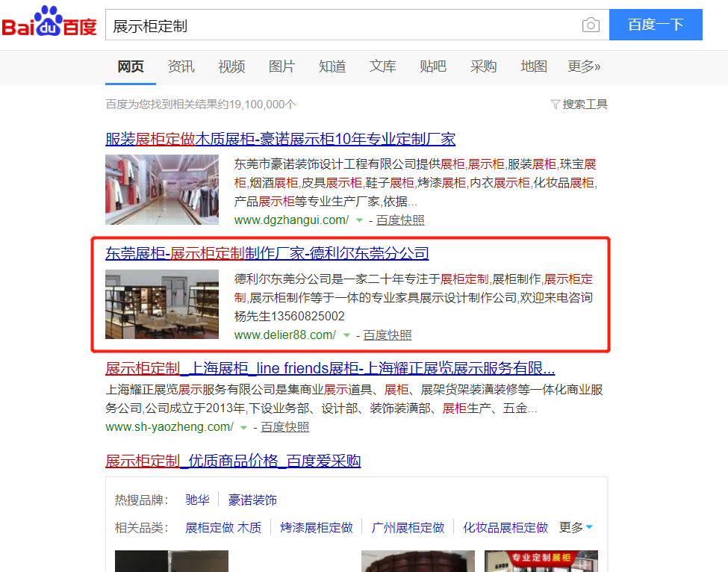Open the 豪诺展示柜 search result title
Image resolution: width=728 pixels, height=572 pixels.
tap(281, 139)
